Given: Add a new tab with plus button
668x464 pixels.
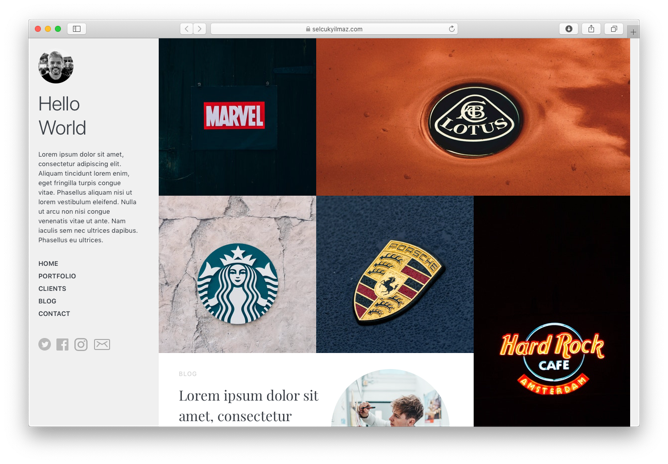Looking at the screenshot, I should coord(633,32).
